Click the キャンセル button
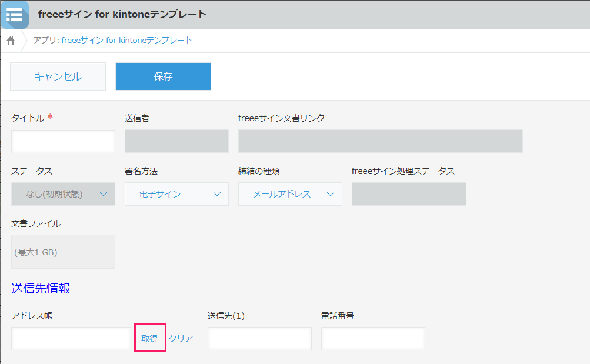590x364 pixels. pyautogui.click(x=58, y=76)
